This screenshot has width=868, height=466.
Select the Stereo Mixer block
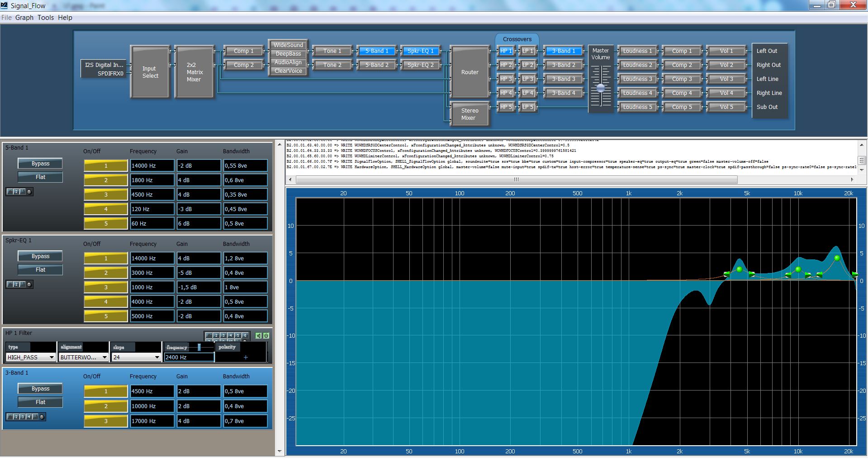pyautogui.click(x=469, y=114)
